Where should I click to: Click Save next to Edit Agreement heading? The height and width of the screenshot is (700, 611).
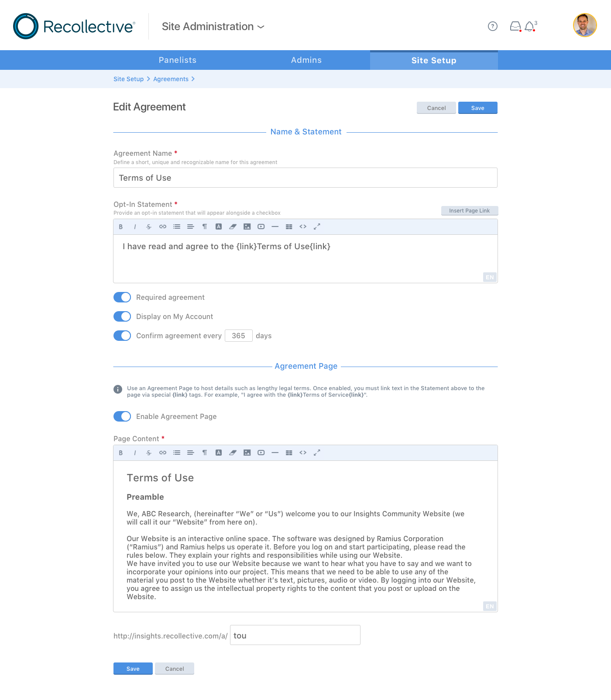pos(478,108)
